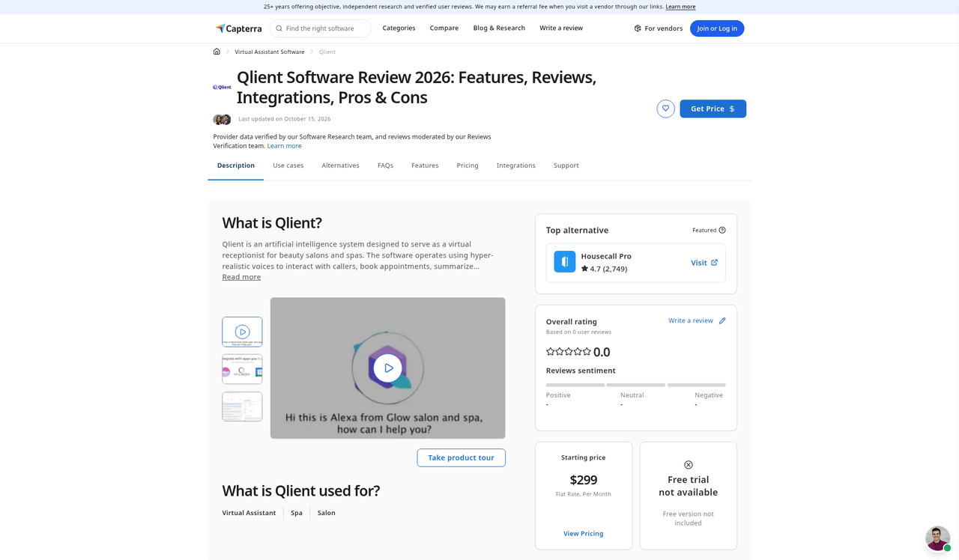Click the Neutral sentiment bar
Viewport: 959px width, 560px height.
[x=636, y=385]
